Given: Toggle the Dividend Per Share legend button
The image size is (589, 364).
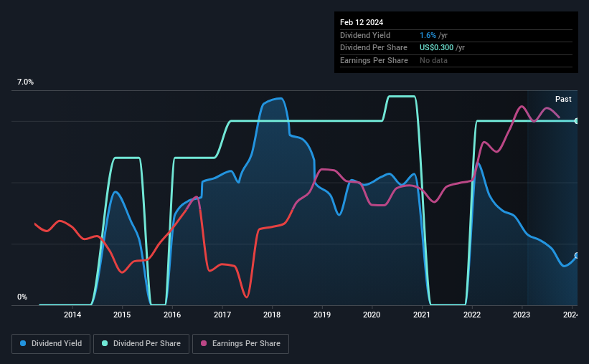Looking at the screenshot, I should [x=141, y=344].
